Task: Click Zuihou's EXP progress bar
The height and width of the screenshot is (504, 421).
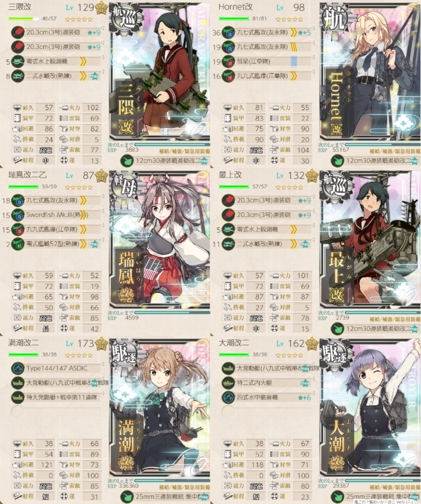Action: coord(172,312)
